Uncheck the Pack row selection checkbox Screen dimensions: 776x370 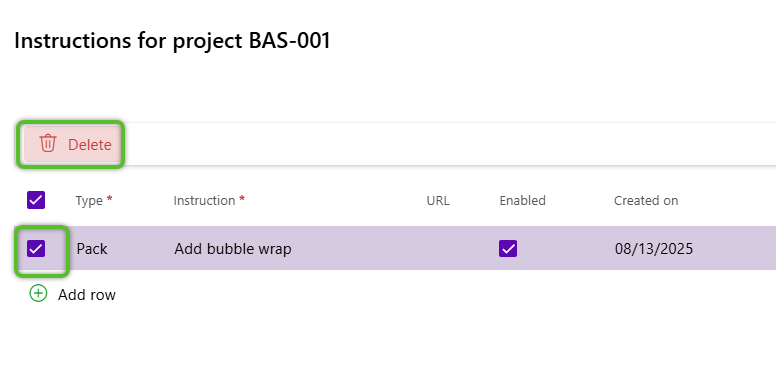point(36,248)
